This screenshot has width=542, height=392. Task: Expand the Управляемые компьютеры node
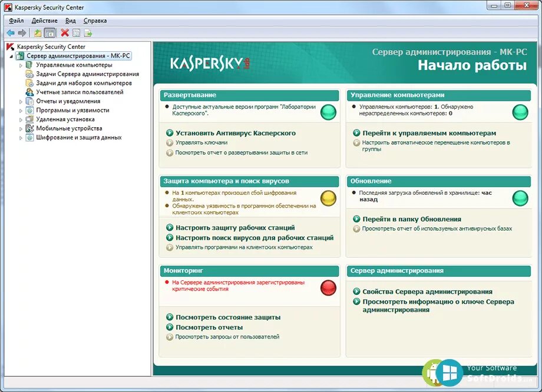pyautogui.click(x=21, y=65)
